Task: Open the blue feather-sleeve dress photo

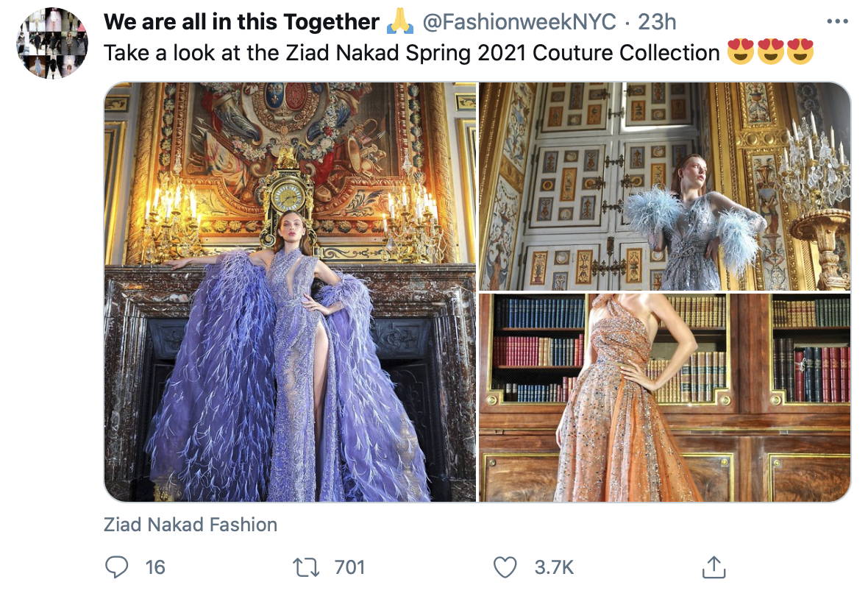Action: point(664,186)
